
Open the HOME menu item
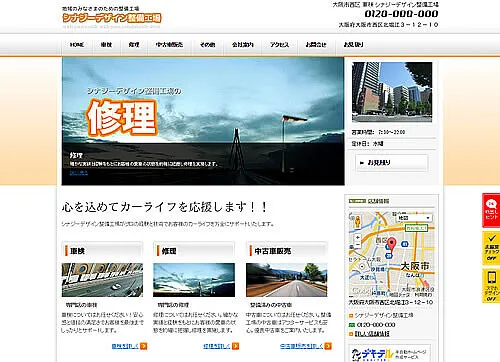pyautogui.click(x=77, y=45)
